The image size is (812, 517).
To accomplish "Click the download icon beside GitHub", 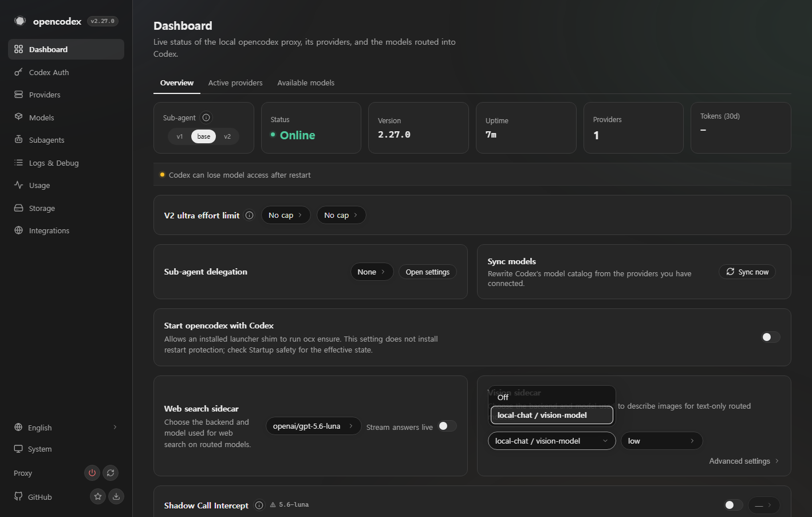I will 116,496.
